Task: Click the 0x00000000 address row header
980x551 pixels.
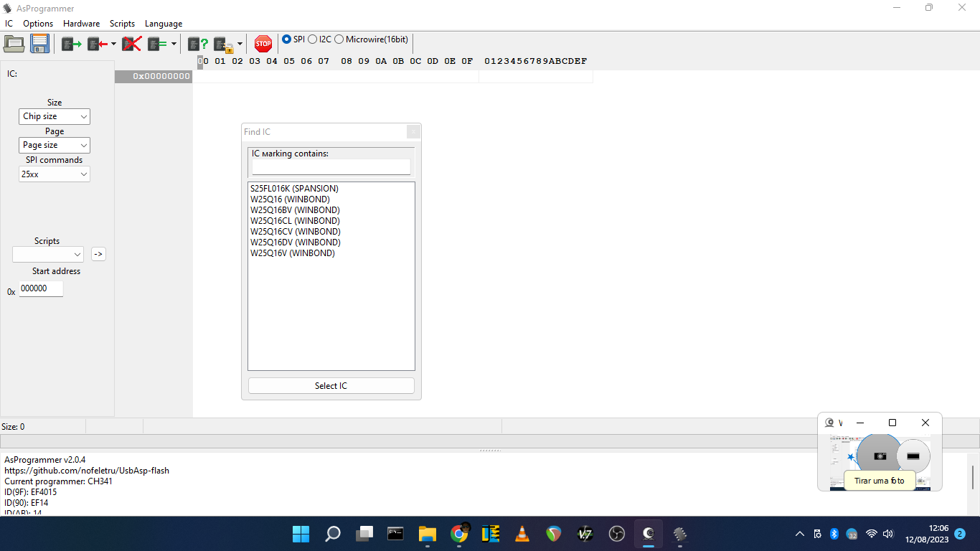Action: click(154, 76)
